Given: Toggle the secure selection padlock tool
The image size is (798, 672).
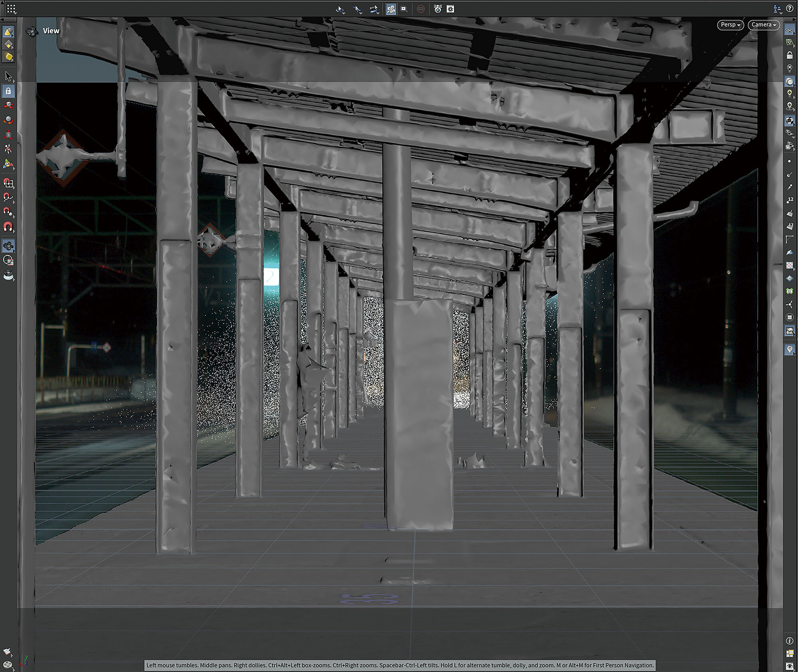Looking at the screenshot, I should tap(8, 91).
